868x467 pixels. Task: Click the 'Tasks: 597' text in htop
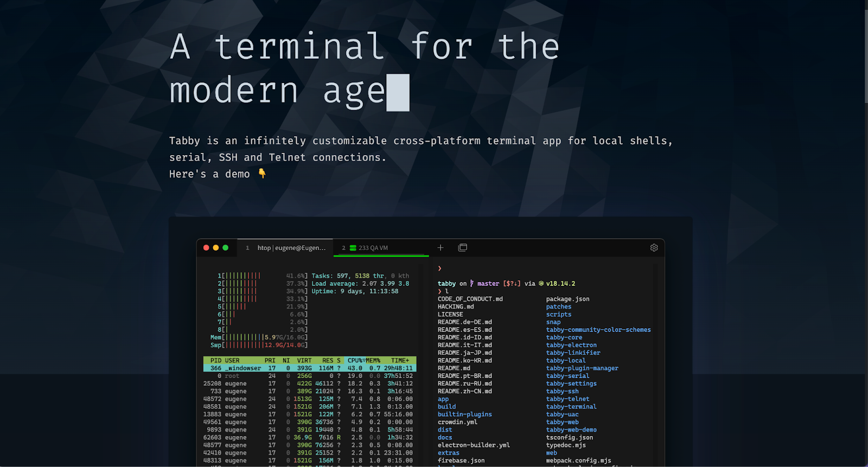330,276
